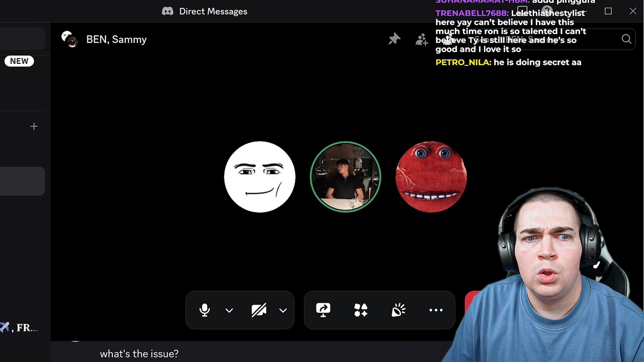The width and height of the screenshot is (644, 362).
Task: Click the NEW badge in sidebar
Action: coord(19,61)
